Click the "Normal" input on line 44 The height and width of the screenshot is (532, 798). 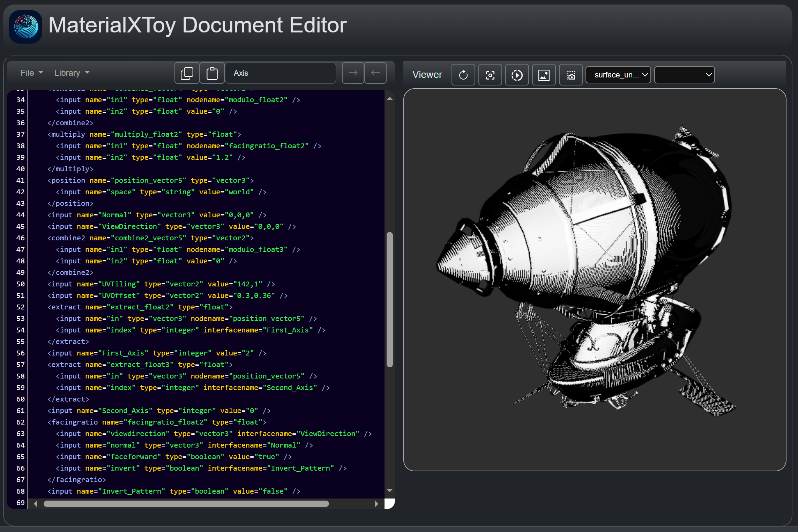(115, 215)
